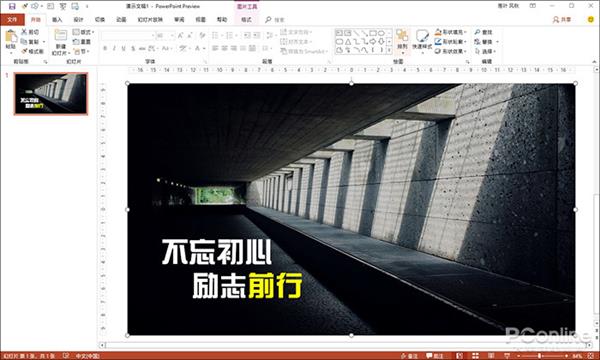Adjust the zoom slider handle
Image resolution: width=600 pixels, height=360 pixels.
click(x=540, y=356)
